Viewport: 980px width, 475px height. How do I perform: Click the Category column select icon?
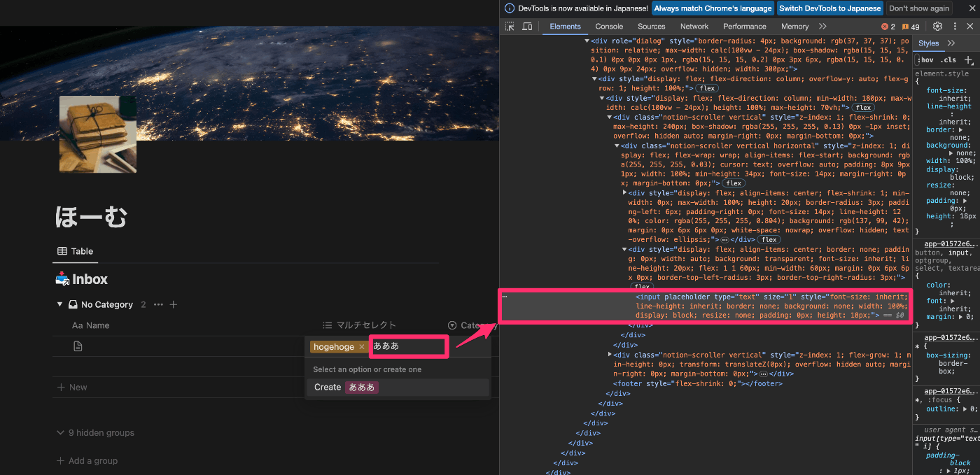coord(452,325)
